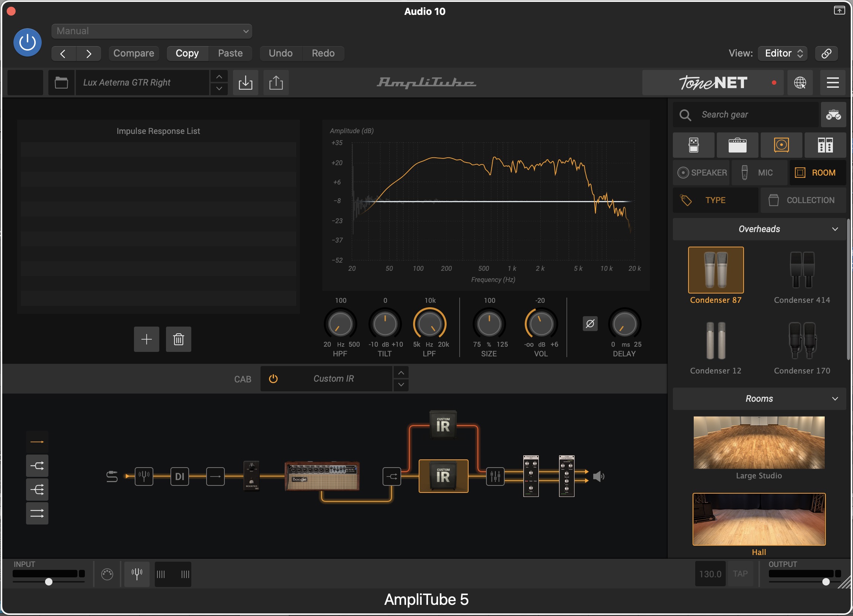Click the gear filter icon beside search
This screenshot has height=616, width=853.
[x=833, y=115]
